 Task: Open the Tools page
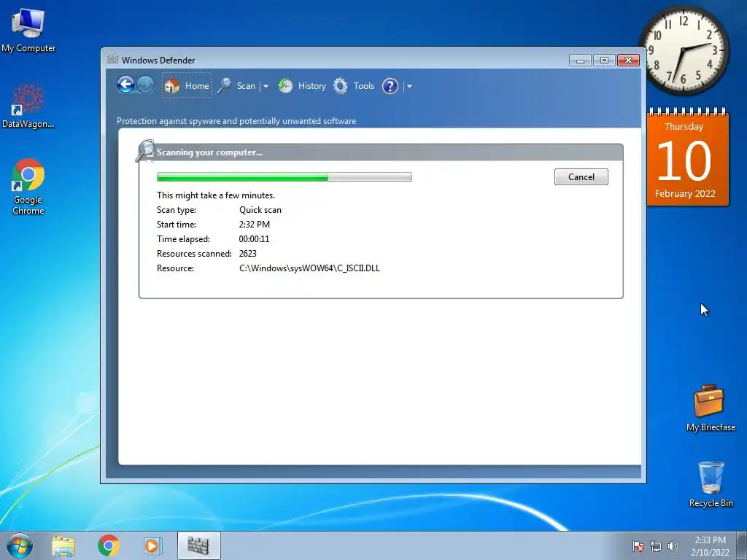click(354, 86)
